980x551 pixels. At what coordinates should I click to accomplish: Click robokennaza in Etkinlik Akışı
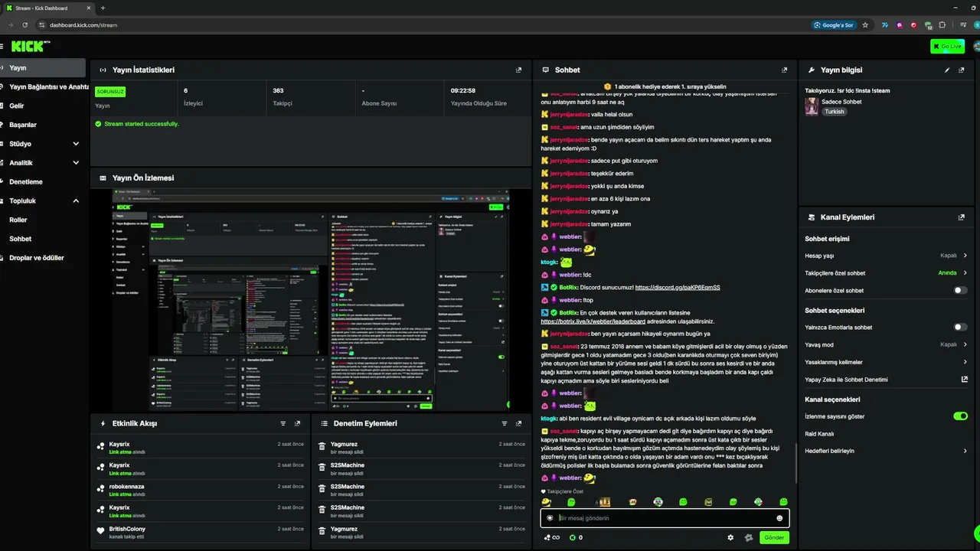(x=126, y=487)
